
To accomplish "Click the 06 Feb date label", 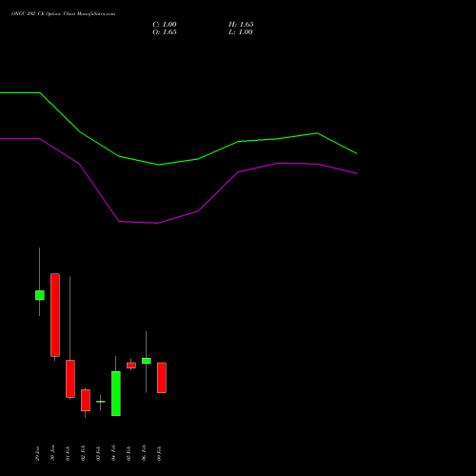I will click(x=144, y=453).
